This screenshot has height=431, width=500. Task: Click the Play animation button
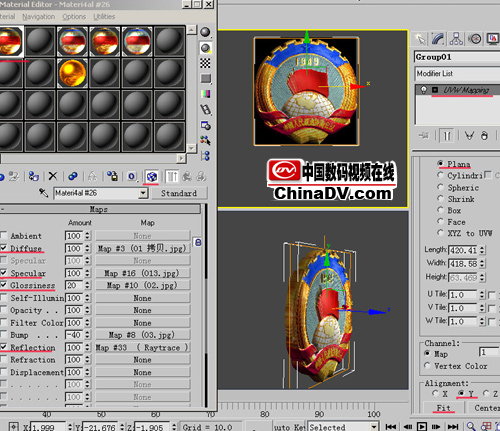coord(422,426)
